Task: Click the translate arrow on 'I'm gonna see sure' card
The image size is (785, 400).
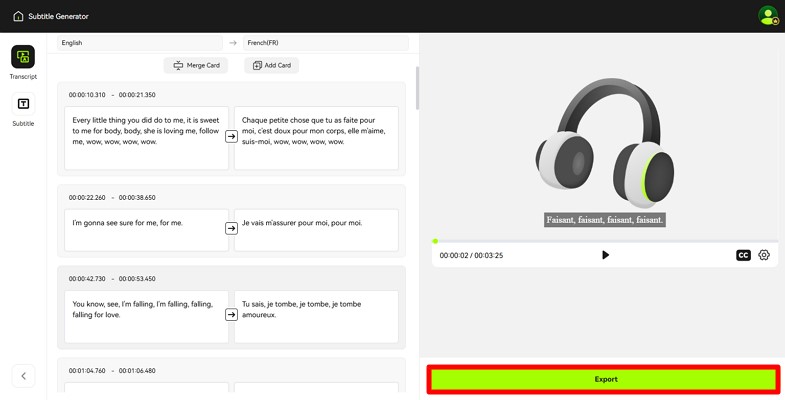Action: click(x=231, y=228)
